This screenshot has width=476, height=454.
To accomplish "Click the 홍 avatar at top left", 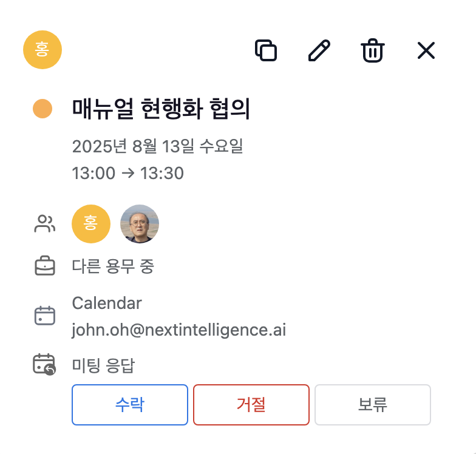I will pos(42,50).
